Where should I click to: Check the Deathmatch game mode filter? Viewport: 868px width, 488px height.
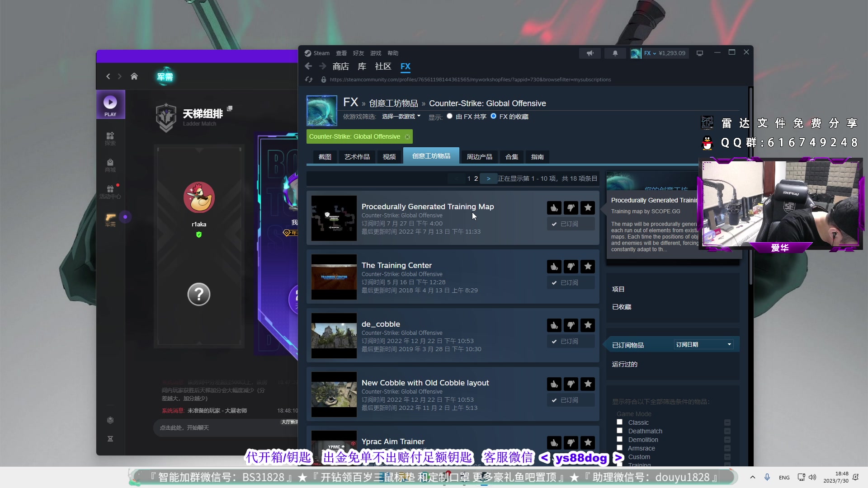click(x=620, y=431)
